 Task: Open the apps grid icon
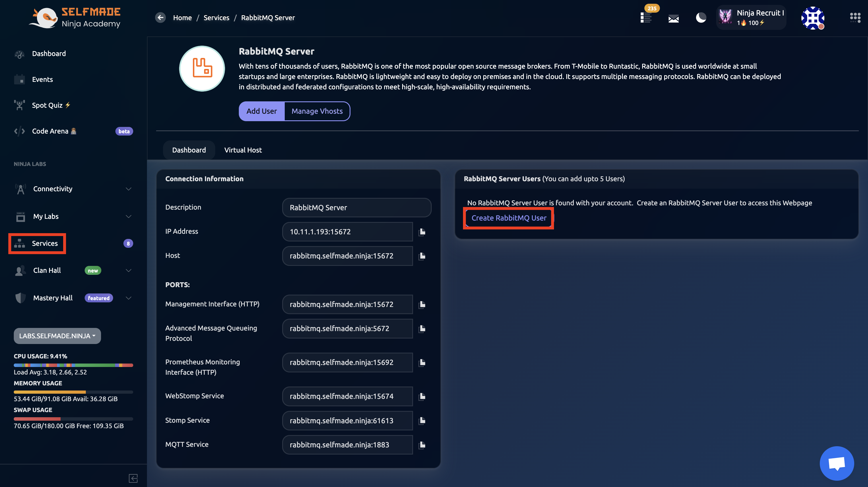(855, 18)
